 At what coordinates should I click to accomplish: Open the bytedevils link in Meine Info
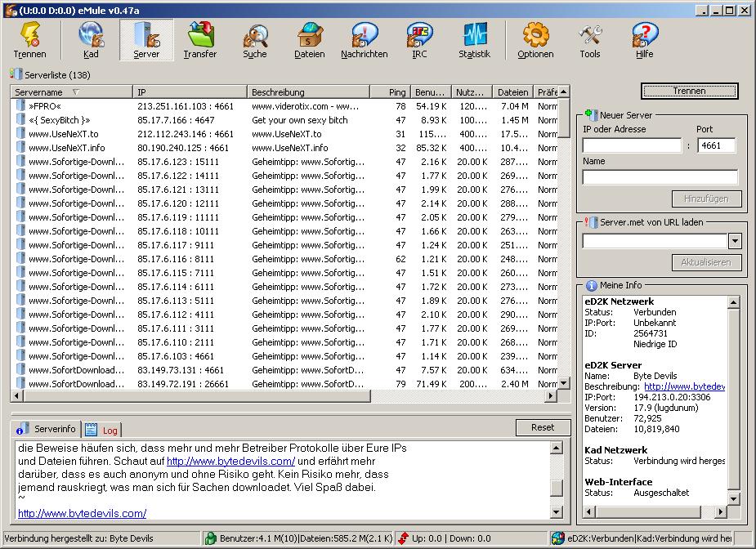684,386
